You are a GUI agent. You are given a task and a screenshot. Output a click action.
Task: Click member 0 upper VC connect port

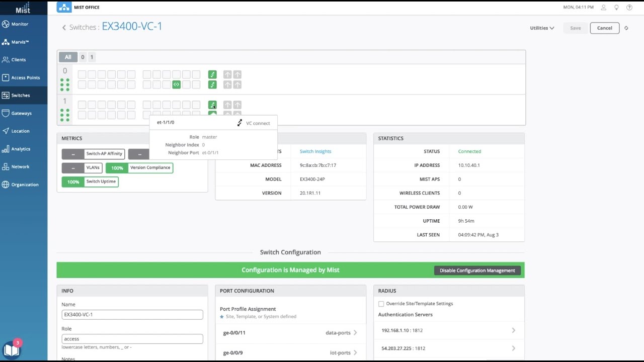coord(212,74)
